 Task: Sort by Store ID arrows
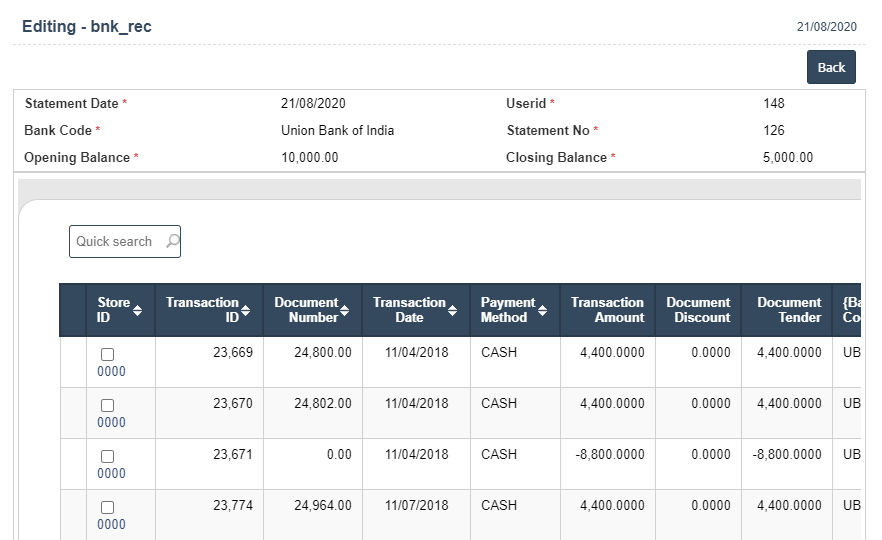click(x=137, y=310)
